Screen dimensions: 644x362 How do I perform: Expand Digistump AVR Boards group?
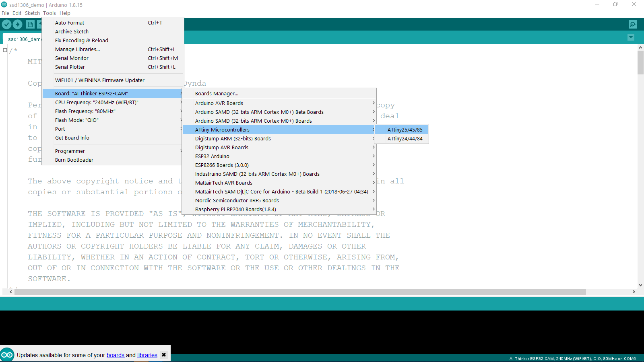coord(279,148)
